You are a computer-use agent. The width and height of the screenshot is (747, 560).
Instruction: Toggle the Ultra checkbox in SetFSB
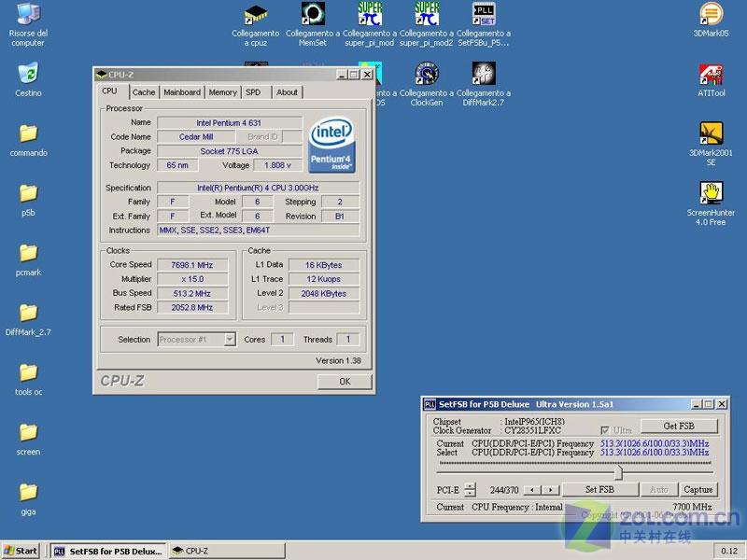604,430
